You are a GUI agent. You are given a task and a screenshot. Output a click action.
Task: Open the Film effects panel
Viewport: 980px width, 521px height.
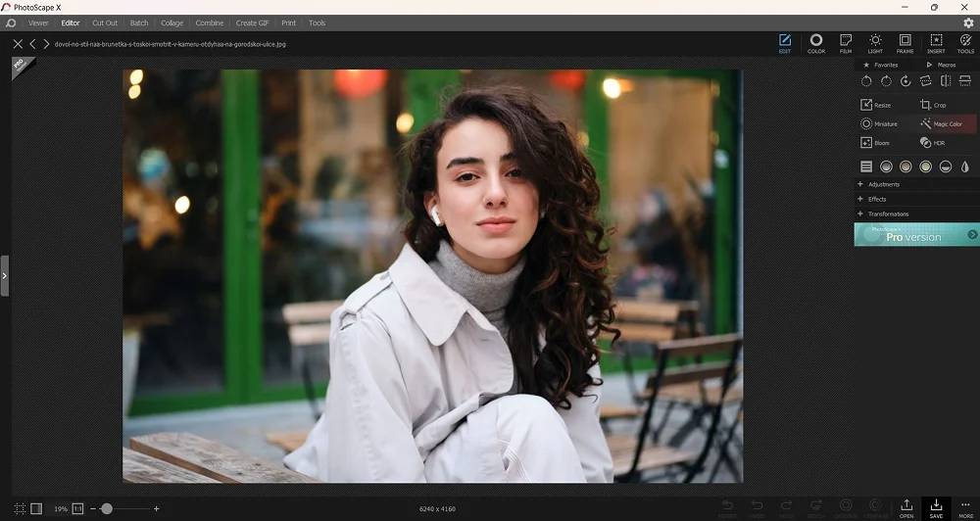845,43
